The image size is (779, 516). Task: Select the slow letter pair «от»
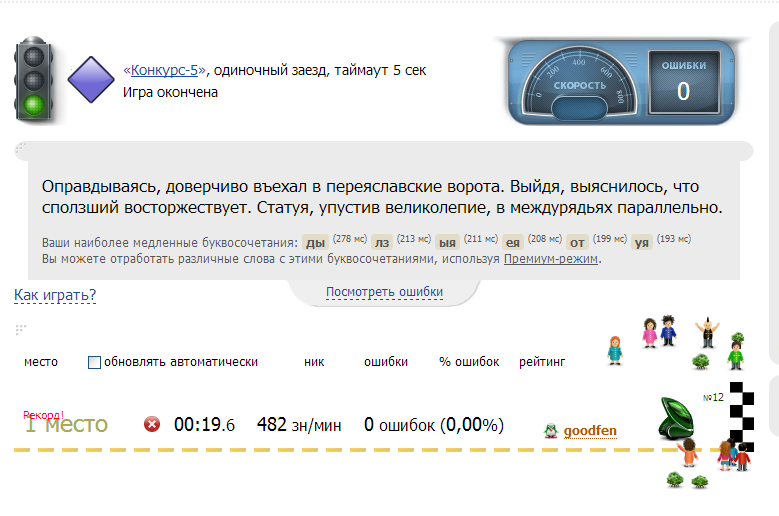point(577,242)
